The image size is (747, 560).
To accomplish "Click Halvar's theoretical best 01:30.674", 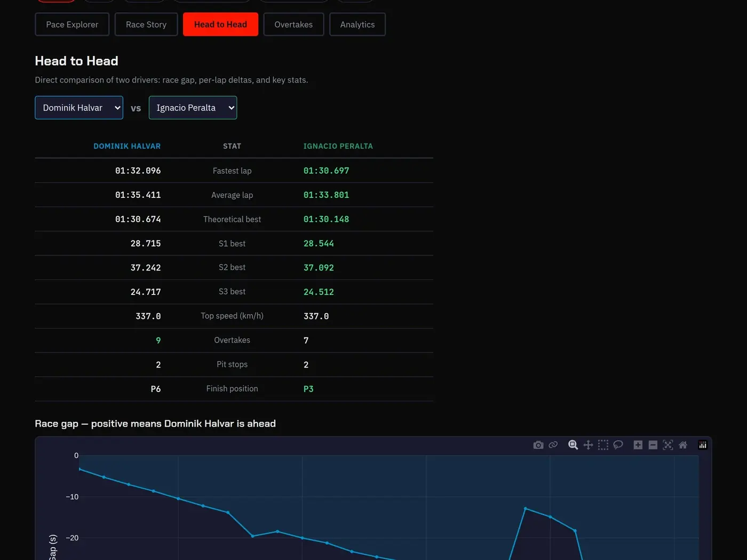I will click(x=138, y=219).
